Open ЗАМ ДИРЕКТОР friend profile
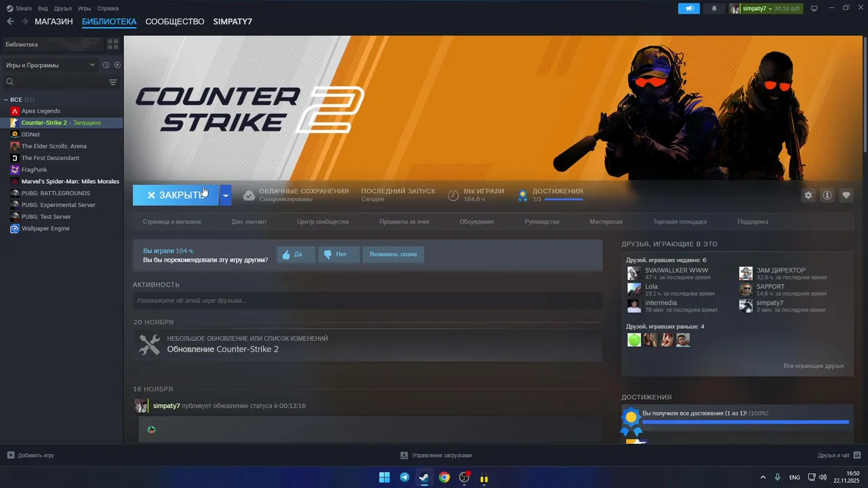The width and height of the screenshot is (868, 488). pyautogui.click(x=781, y=270)
